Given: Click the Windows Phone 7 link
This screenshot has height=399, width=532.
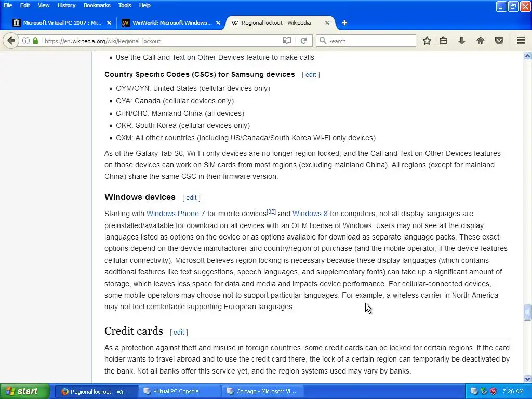Looking at the screenshot, I should coord(176,214).
